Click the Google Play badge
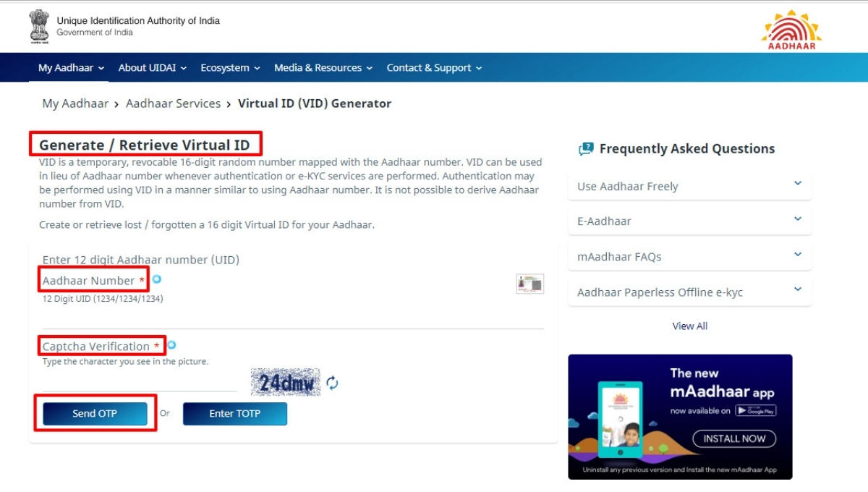 [x=755, y=410]
